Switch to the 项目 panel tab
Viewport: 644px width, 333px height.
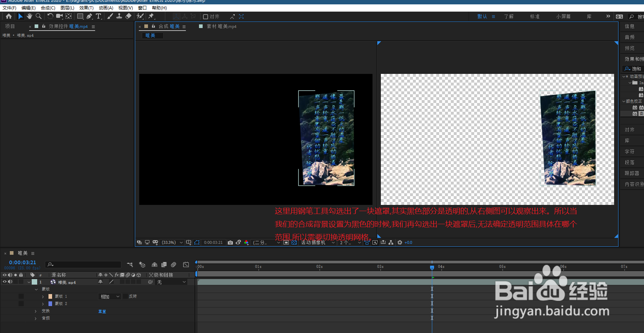pos(10,26)
